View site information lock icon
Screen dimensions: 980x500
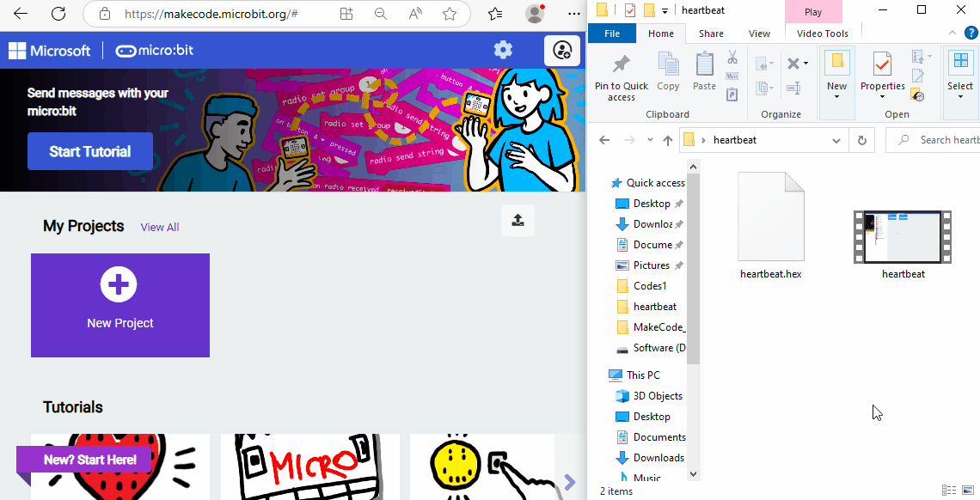[x=105, y=14]
